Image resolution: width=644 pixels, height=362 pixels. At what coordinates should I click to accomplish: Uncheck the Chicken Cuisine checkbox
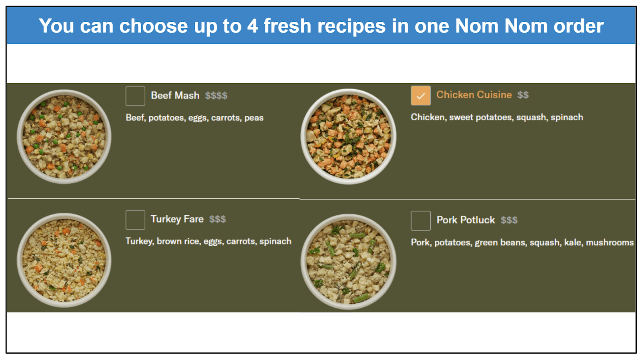click(421, 96)
